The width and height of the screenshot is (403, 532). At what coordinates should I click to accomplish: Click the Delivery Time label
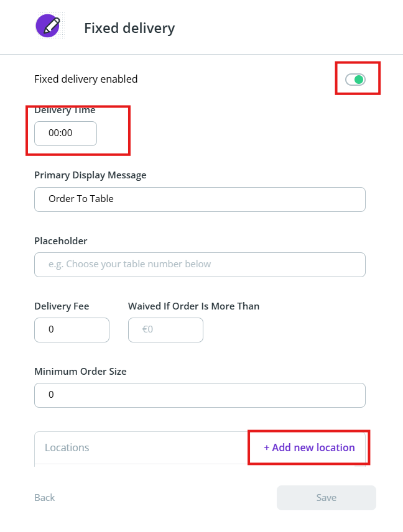click(x=65, y=111)
